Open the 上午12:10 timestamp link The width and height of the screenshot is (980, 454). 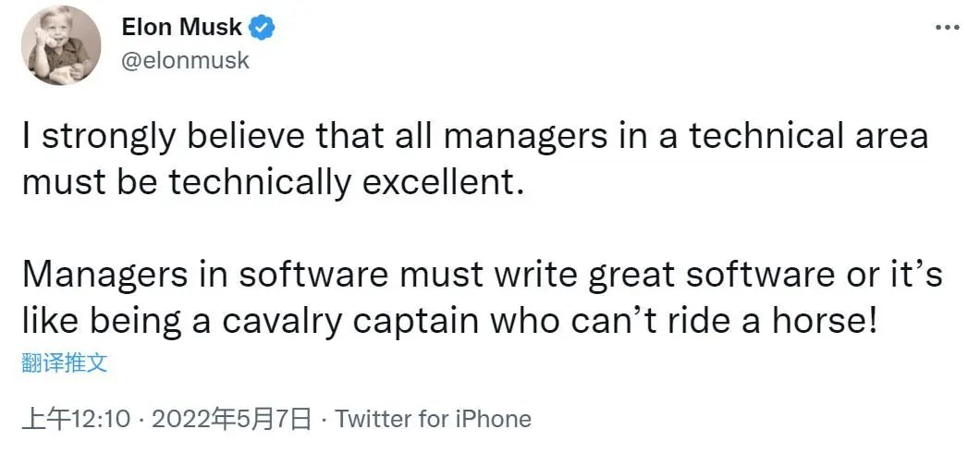[76, 419]
